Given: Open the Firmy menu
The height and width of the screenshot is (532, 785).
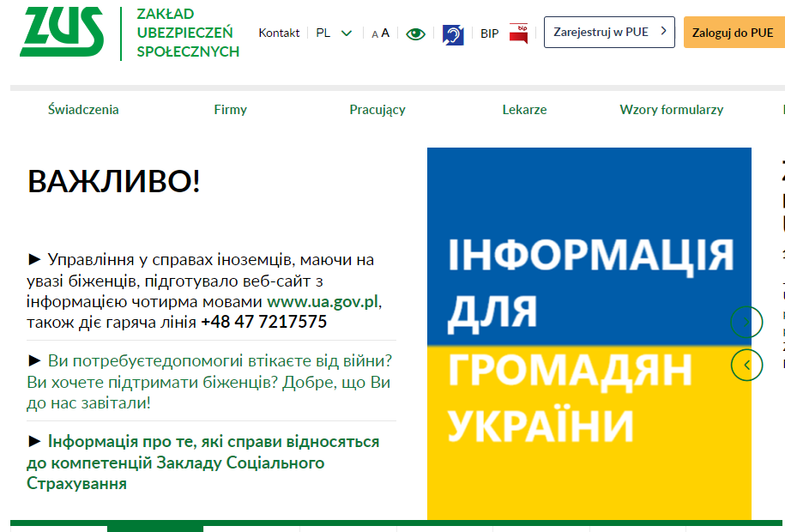Looking at the screenshot, I should pyautogui.click(x=230, y=110).
